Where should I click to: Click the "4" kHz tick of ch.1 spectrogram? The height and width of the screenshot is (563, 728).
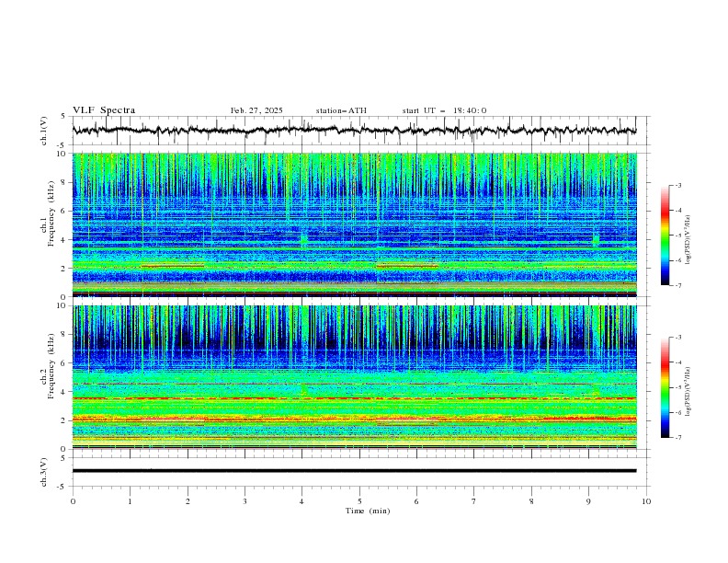pos(65,240)
